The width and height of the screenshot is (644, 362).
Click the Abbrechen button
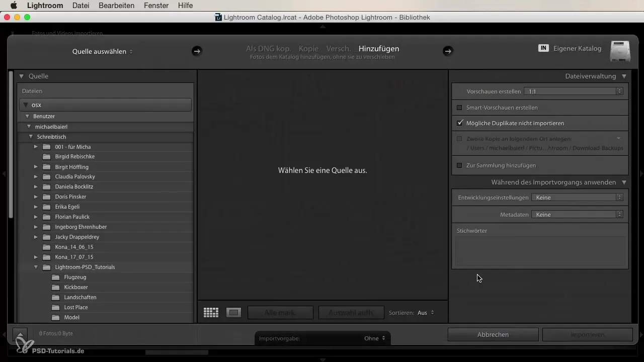pyautogui.click(x=493, y=334)
